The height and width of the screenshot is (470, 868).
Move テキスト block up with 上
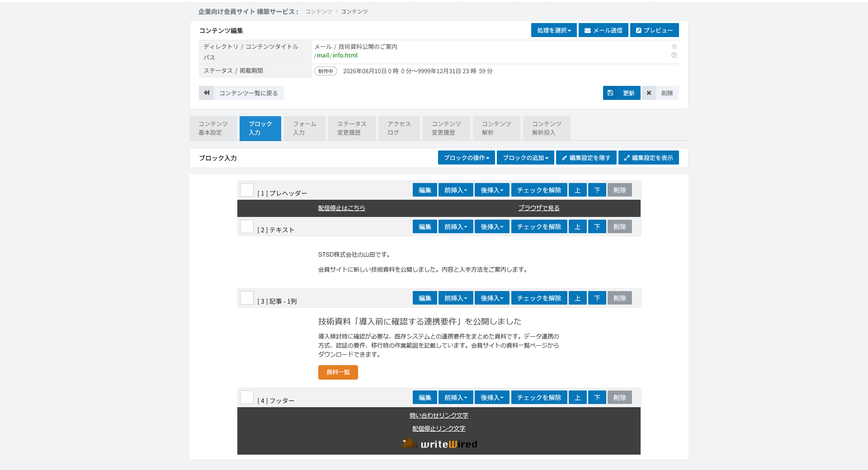point(578,227)
